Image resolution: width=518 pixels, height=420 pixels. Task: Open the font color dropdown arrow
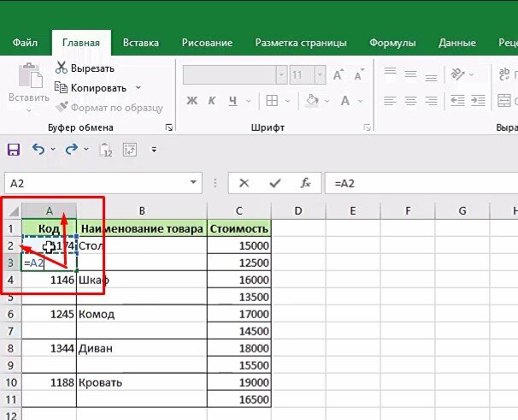(361, 101)
